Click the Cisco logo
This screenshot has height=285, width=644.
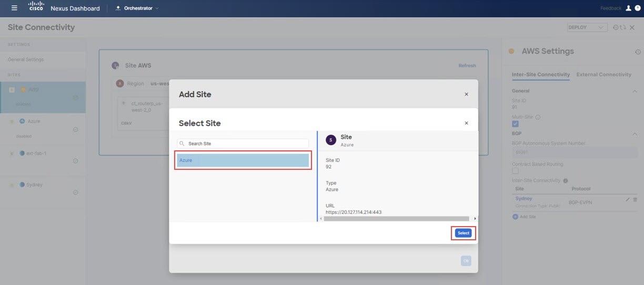coord(36,6)
